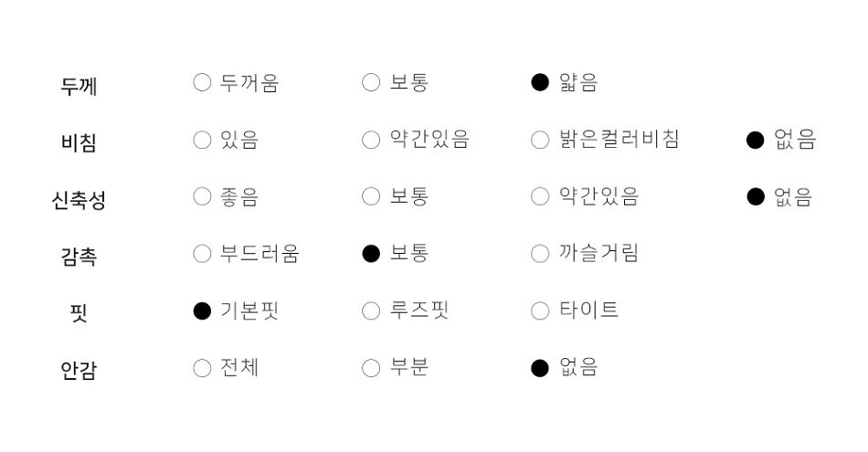Image resolution: width=868 pixels, height=452 pixels.
Task: Select the 밝은컬러비침 option
Action: coord(540,140)
